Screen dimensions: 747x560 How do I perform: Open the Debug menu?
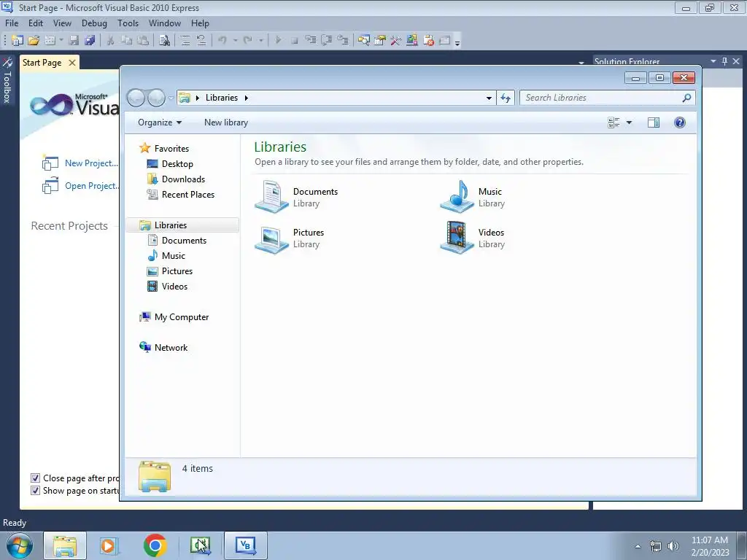(94, 23)
